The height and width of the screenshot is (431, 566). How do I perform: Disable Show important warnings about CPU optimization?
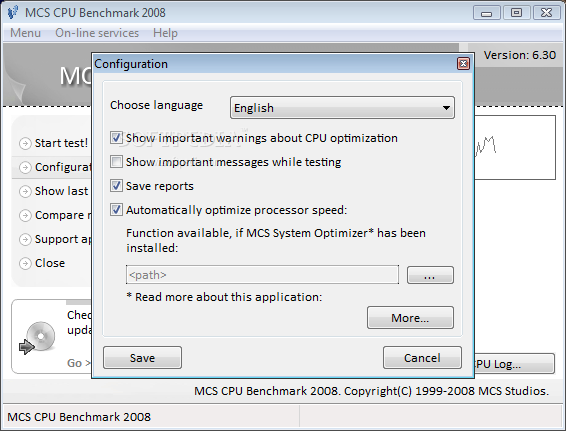(x=116, y=138)
